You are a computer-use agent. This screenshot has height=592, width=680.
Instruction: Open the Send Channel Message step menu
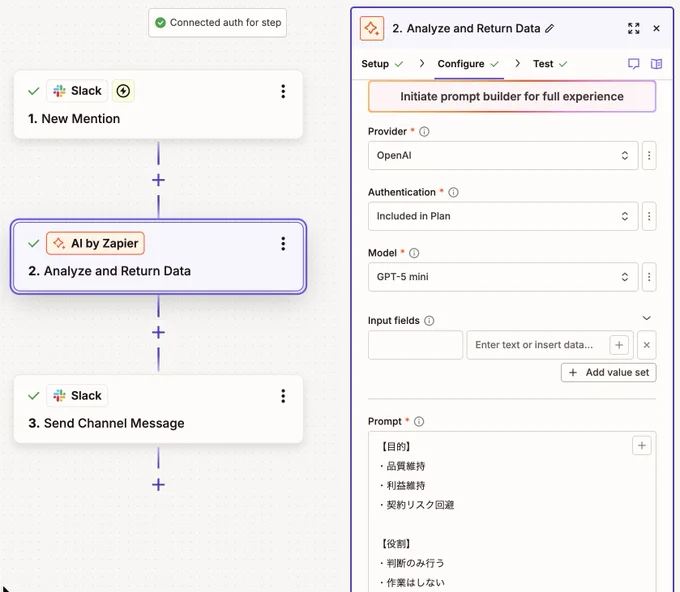coord(283,396)
